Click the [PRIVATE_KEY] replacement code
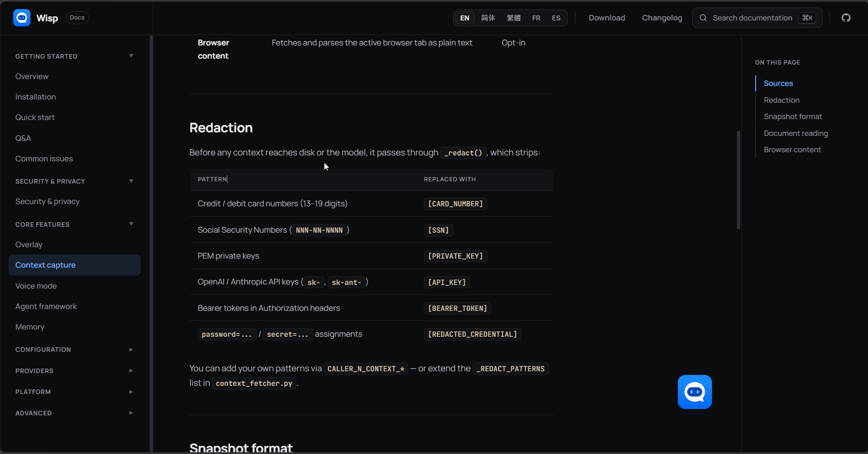Image resolution: width=868 pixels, height=454 pixels. point(455,256)
